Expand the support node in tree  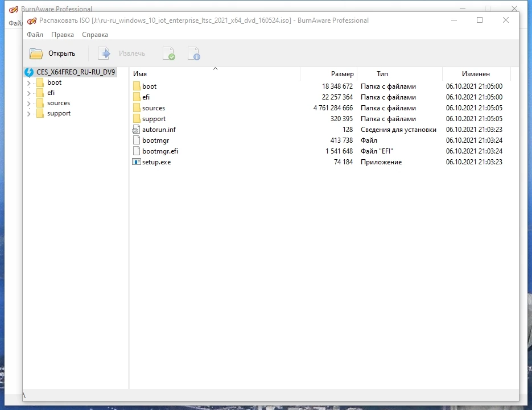coord(29,114)
